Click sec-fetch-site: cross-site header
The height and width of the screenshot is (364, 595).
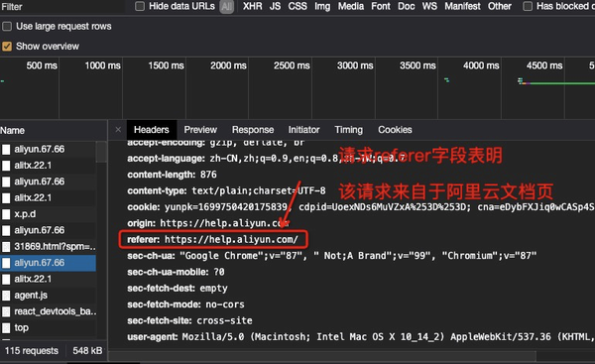[x=189, y=320]
